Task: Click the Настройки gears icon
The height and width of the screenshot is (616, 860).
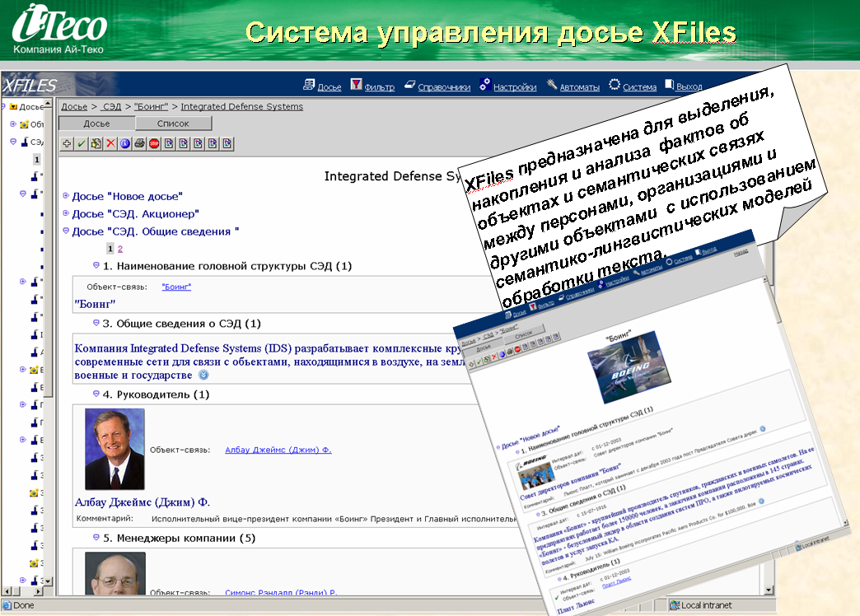Action: (x=485, y=85)
